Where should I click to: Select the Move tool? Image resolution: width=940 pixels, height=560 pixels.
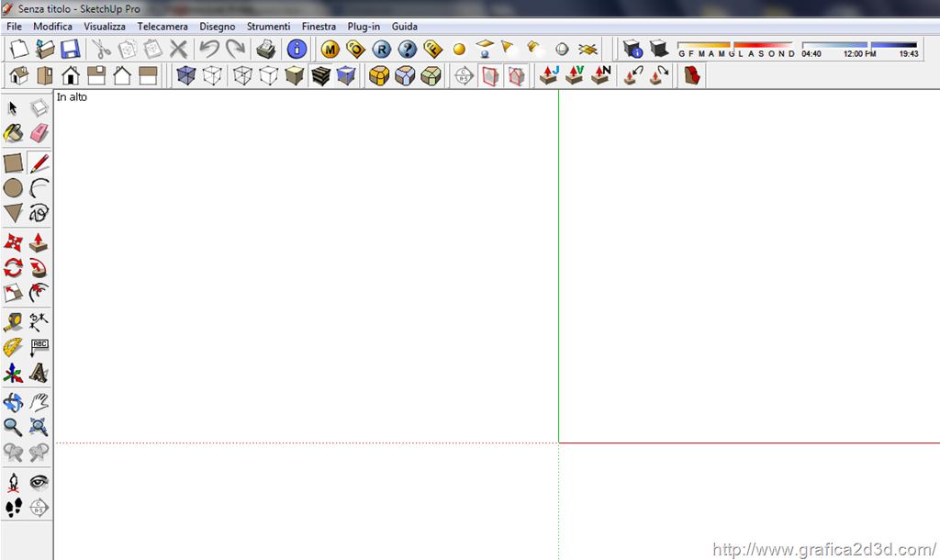13,242
